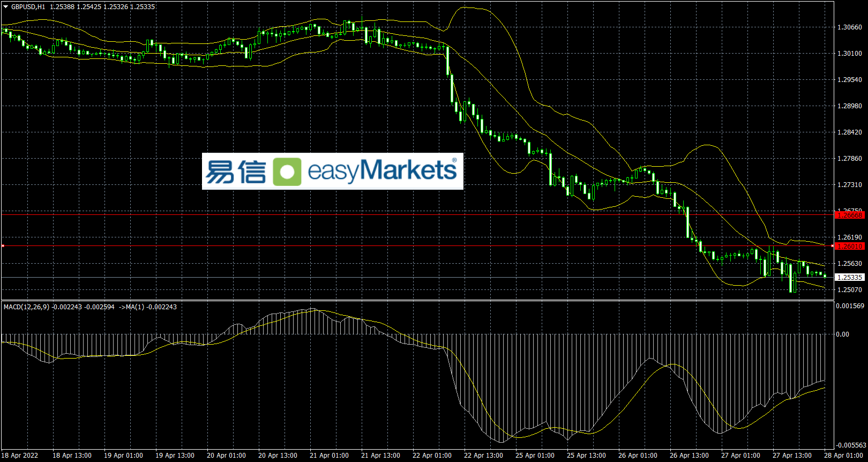The height and width of the screenshot is (462, 868).
Task: Click price scale value 1.27860
Action: pyautogui.click(x=850, y=159)
